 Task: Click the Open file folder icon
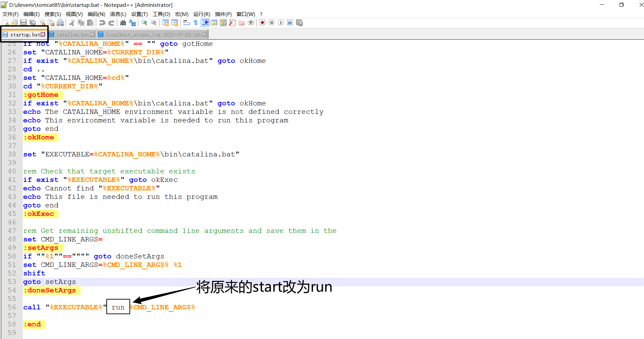click(15, 23)
